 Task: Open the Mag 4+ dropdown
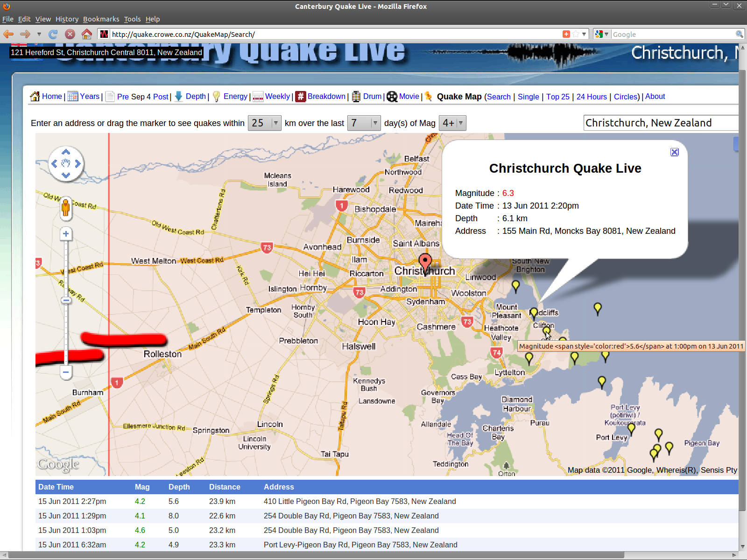click(x=452, y=123)
